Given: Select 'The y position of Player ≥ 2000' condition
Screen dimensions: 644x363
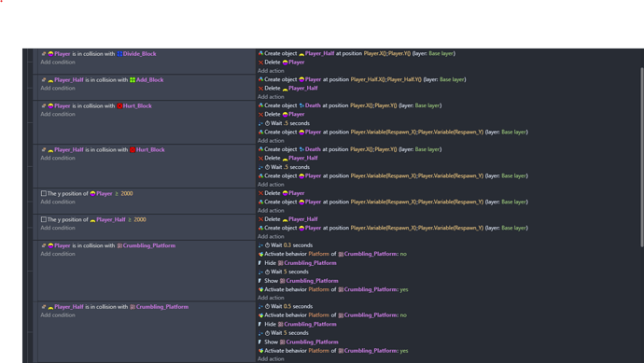Looking at the screenshot, I should click(87, 193).
